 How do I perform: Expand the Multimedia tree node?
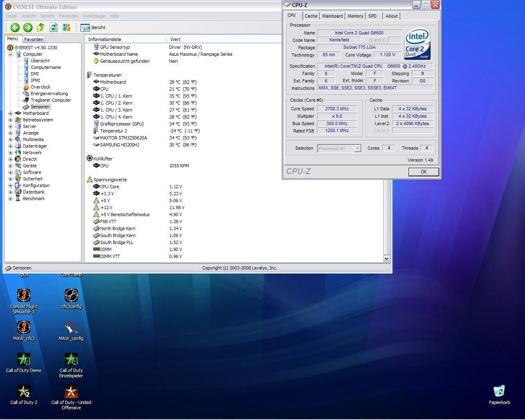pyautogui.click(x=10, y=139)
